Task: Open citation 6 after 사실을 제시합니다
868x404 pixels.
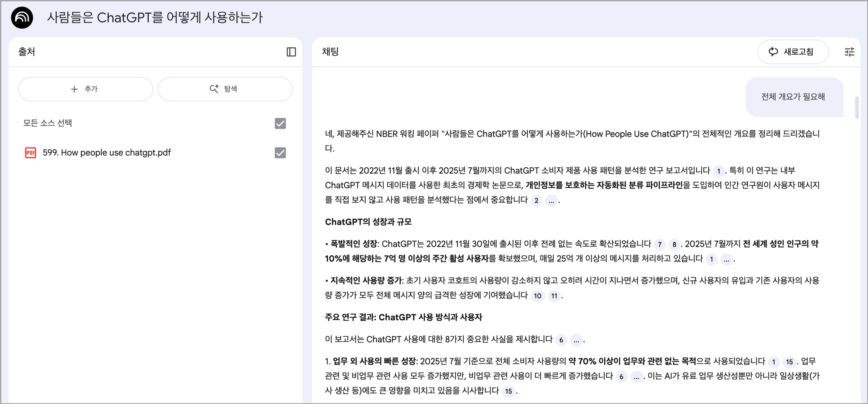Action: coord(561,340)
